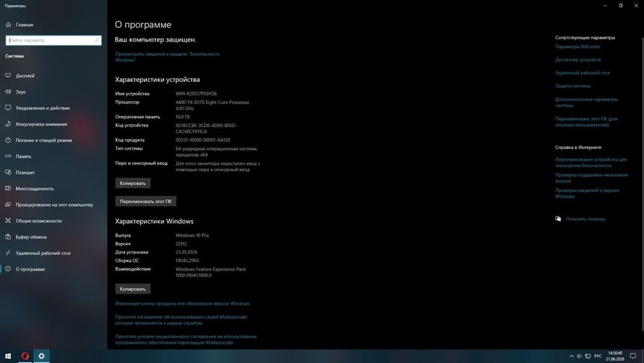Viewport: 644px width, 363px height.
Task: Click Переименовать этот ПК button
Action: point(146,201)
